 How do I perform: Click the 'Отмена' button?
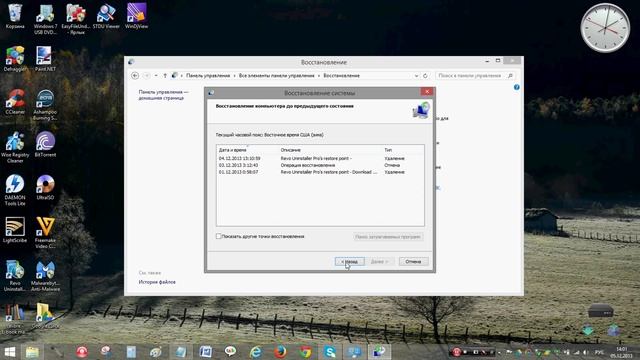point(413,261)
